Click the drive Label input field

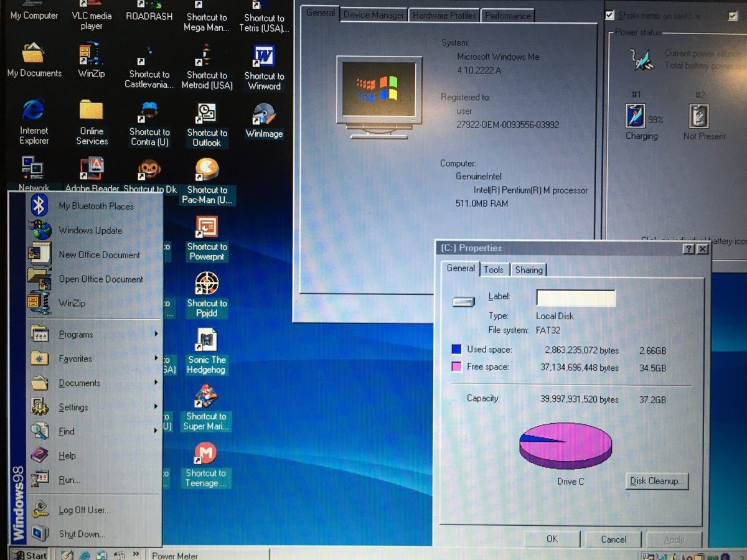576,297
